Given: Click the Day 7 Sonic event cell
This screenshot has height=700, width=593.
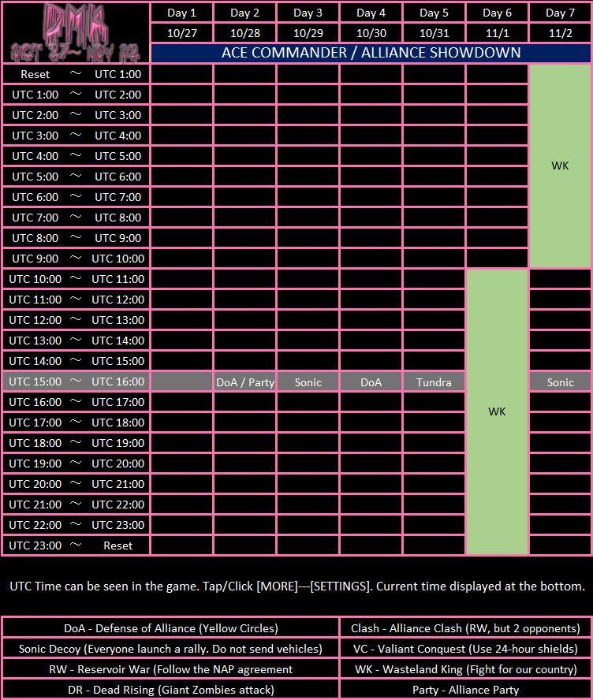Looking at the screenshot, I should click(x=560, y=382).
